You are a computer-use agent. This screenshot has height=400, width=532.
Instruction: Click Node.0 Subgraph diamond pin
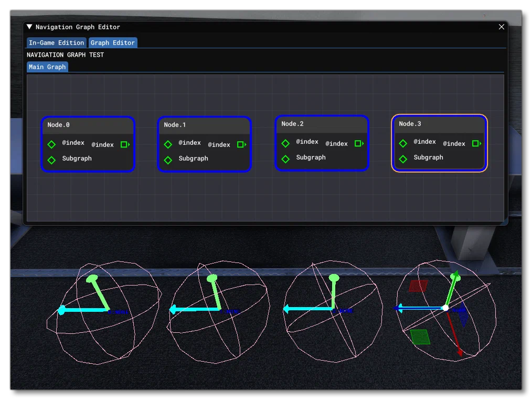pyautogui.click(x=51, y=160)
